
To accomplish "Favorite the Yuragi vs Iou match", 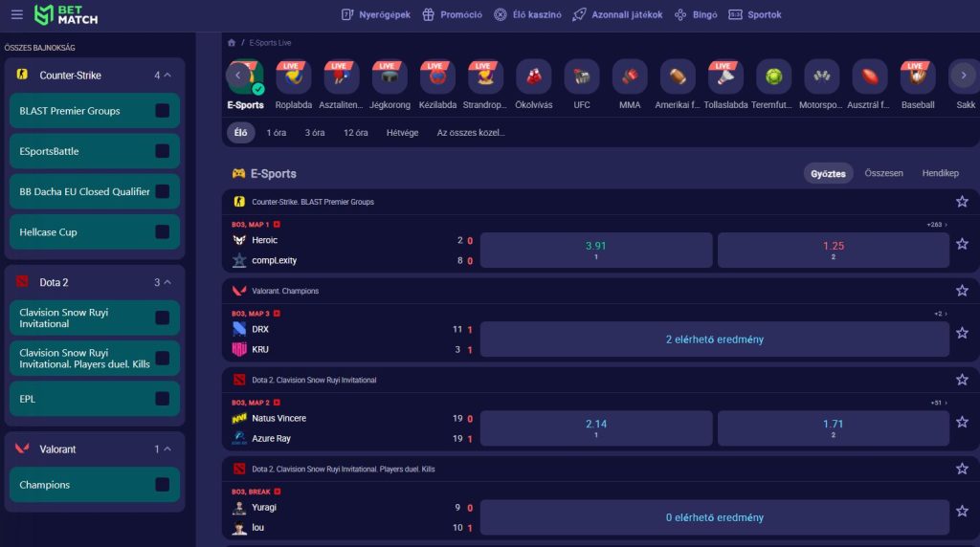I will [x=962, y=511].
